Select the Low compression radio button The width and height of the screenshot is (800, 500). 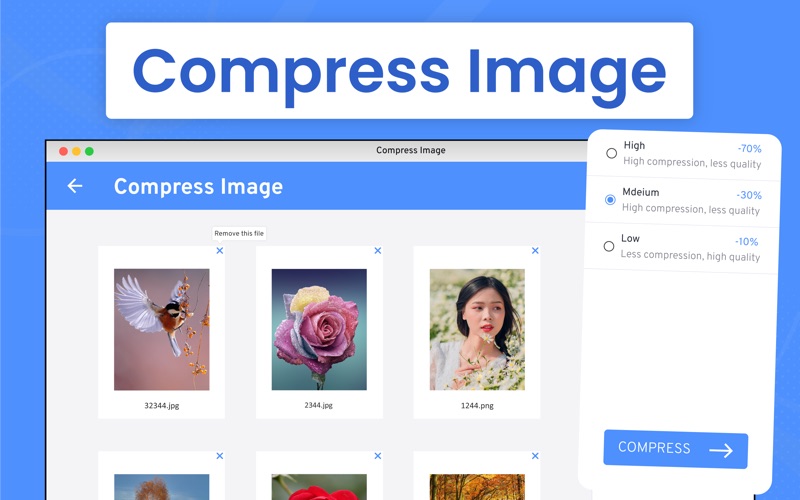click(609, 246)
